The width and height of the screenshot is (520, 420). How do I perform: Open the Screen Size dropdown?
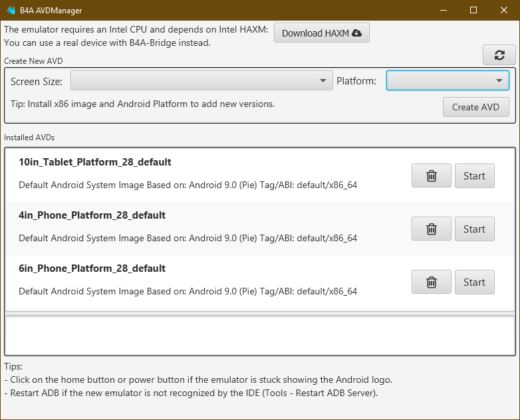click(x=201, y=81)
